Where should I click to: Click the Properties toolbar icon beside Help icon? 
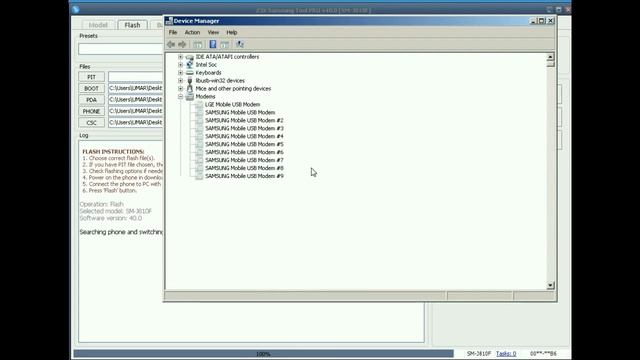[x=224, y=44]
